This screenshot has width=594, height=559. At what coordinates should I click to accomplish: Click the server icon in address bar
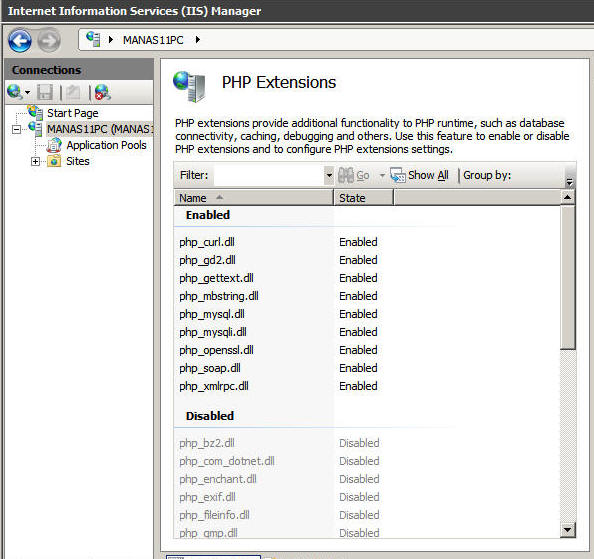[93, 39]
